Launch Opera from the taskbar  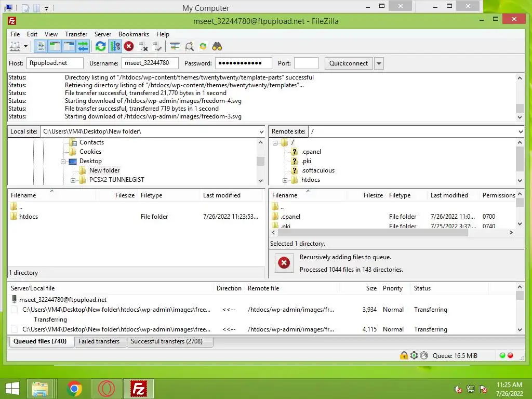(107, 389)
